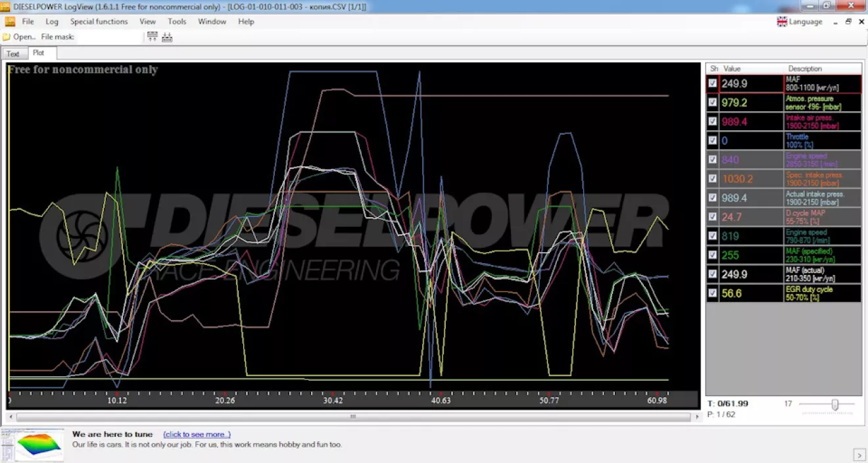Minimize the inner document window

pos(835,22)
